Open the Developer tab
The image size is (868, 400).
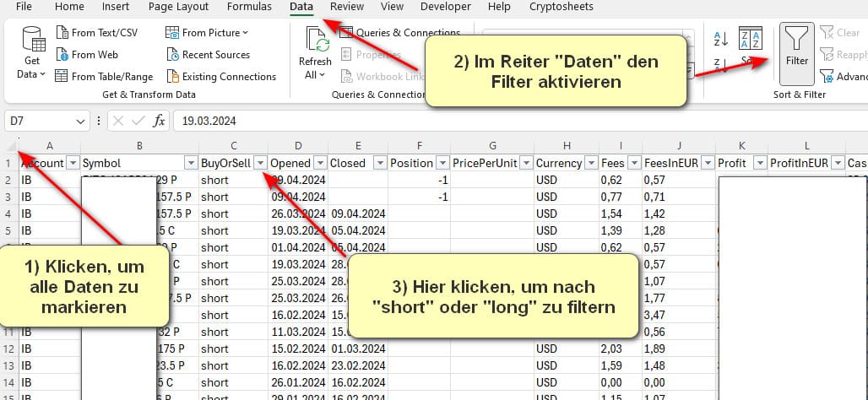[x=446, y=7]
